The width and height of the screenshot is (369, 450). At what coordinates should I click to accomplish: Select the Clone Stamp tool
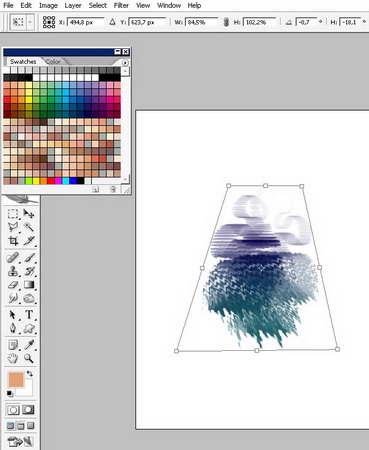click(13, 271)
